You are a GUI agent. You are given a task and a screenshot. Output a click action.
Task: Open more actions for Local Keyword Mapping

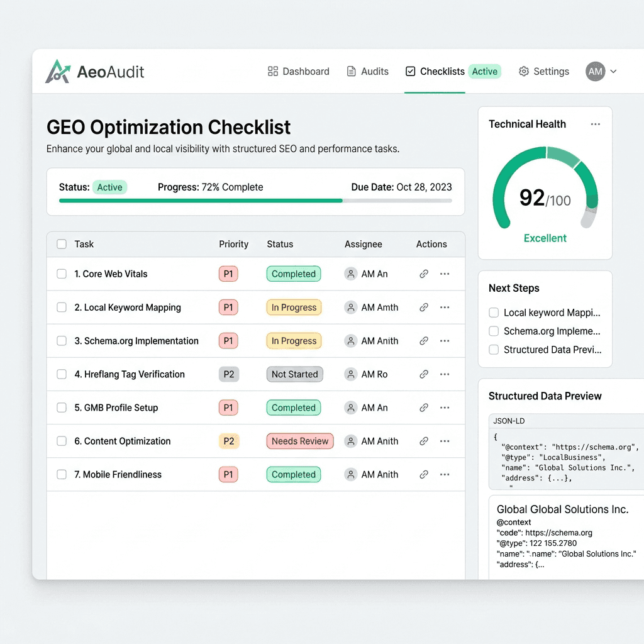(445, 307)
